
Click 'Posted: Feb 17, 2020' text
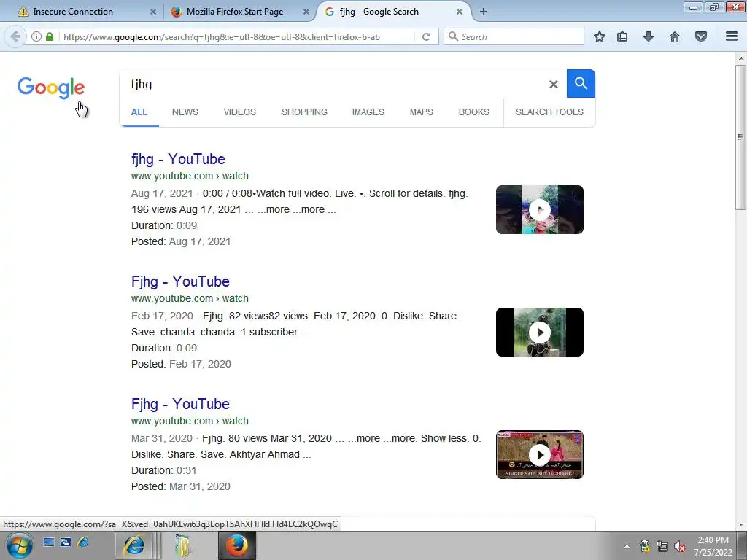coord(181,364)
